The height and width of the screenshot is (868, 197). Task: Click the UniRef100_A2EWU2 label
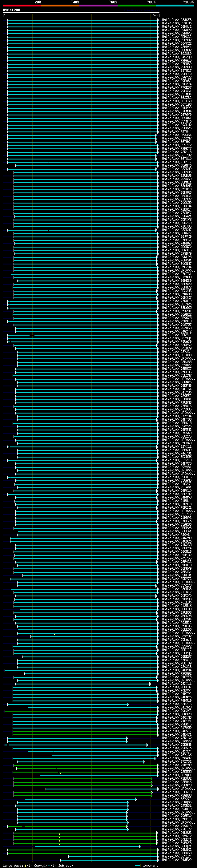pyautogui.click(x=177, y=779)
